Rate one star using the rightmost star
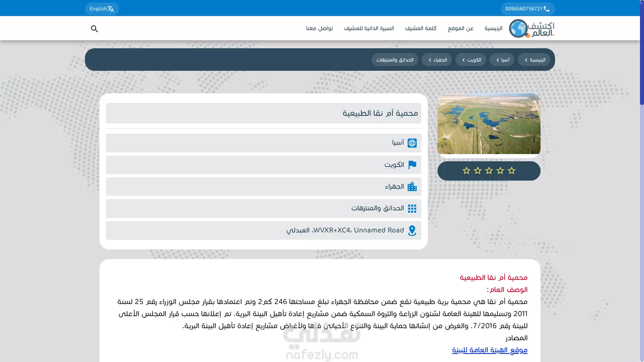Image resolution: width=644 pixels, height=362 pixels. [x=512, y=171]
